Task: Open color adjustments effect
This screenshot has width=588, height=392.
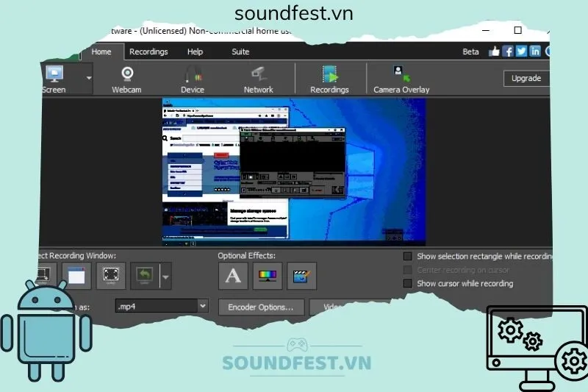Action: pos(268,276)
